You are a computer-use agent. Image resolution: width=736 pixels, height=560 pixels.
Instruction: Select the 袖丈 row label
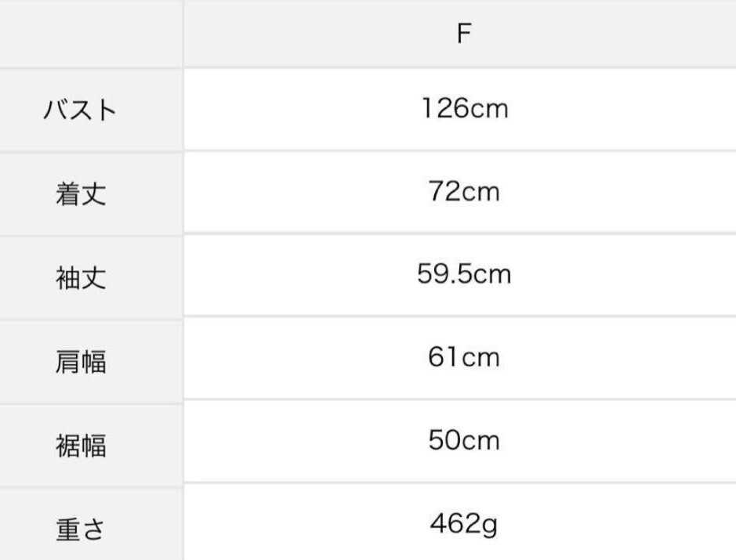coord(80,277)
